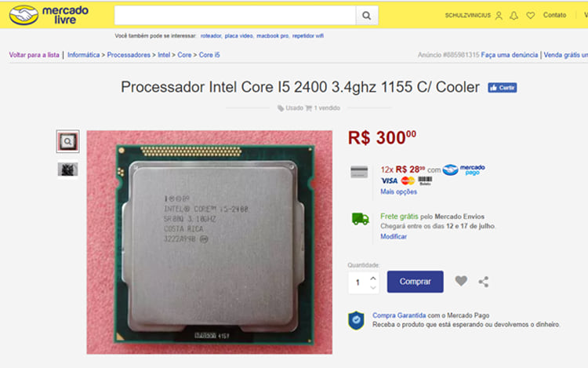This screenshot has width=588, height=368.
Task: Go to Processadores breadcrumb category
Action: click(x=129, y=55)
